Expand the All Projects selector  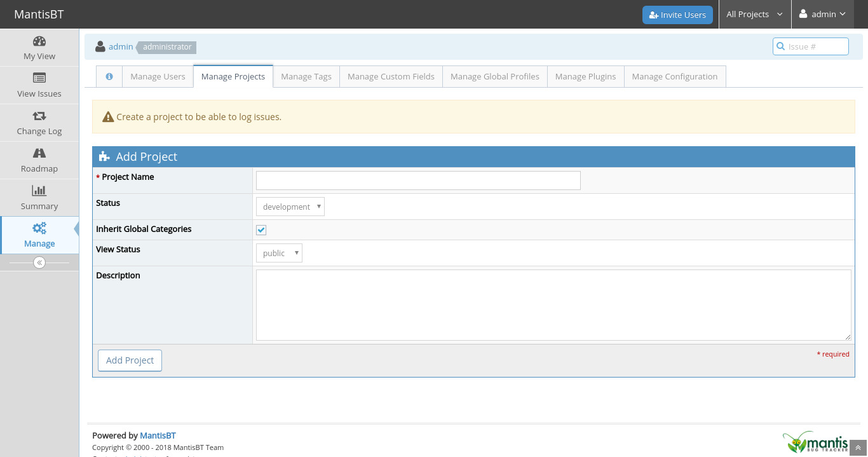754,14
